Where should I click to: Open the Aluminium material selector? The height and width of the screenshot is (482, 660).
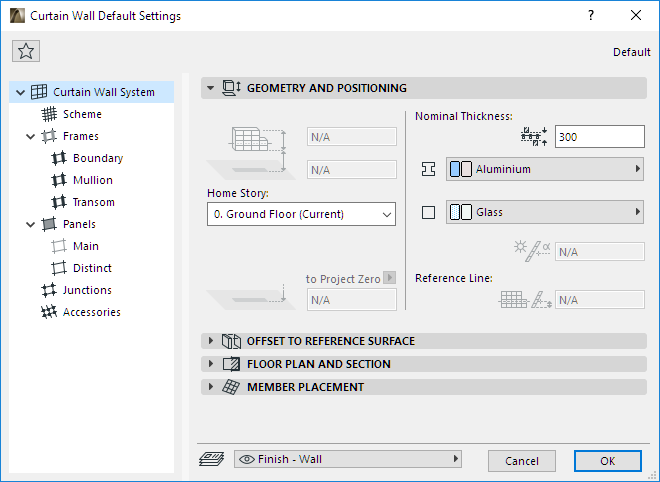coord(545,169)
